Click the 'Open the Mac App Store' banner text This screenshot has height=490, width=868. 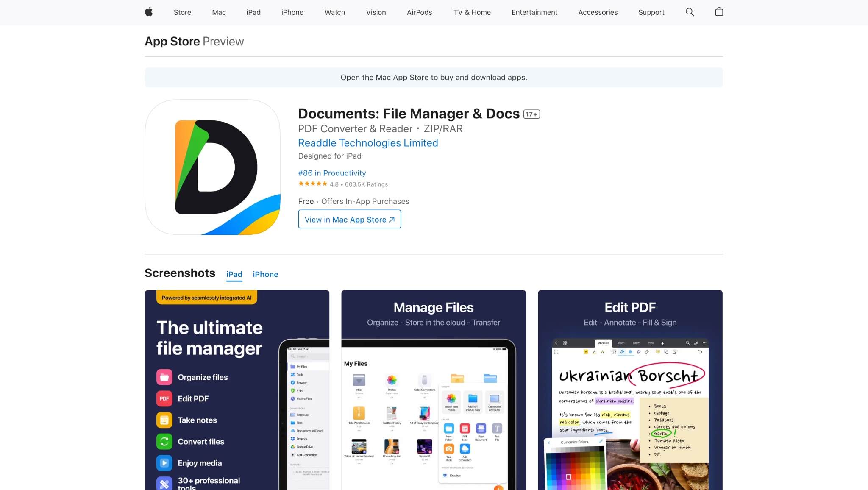click(434, 77)
